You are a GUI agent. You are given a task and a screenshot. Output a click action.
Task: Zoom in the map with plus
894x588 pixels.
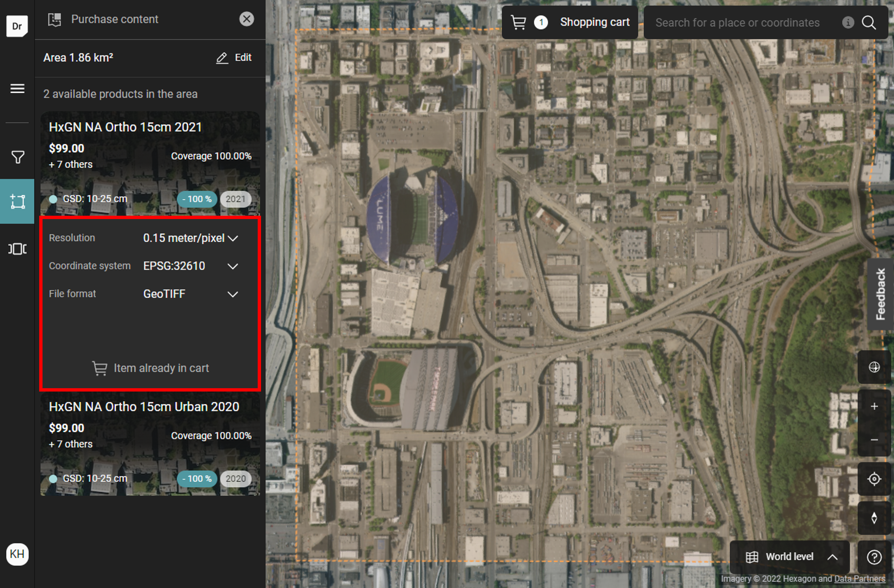coord(874,406)
